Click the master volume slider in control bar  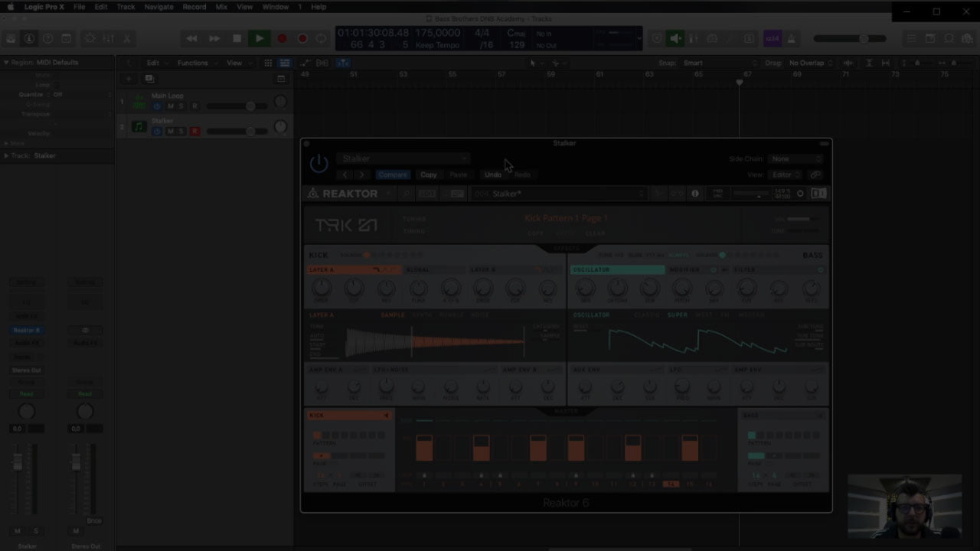tap(850, 38)
